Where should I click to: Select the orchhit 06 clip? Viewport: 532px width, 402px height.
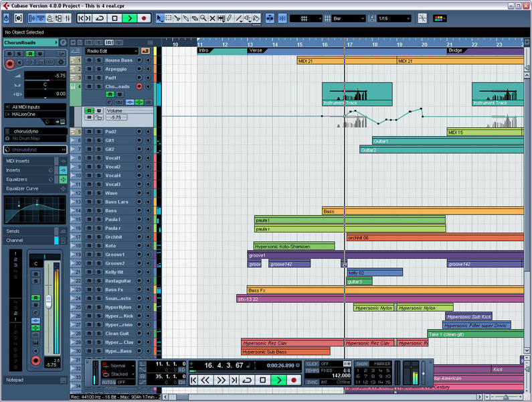[435, 238]
